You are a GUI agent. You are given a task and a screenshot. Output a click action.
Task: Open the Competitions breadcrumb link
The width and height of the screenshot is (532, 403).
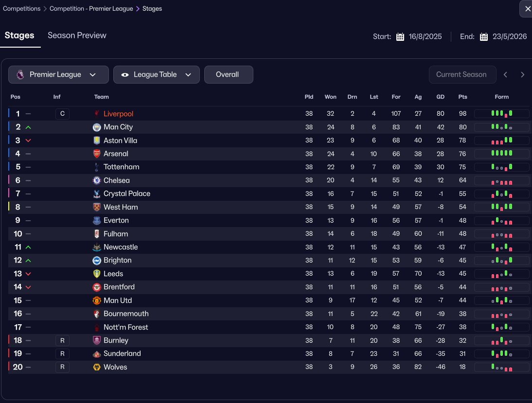22,8
